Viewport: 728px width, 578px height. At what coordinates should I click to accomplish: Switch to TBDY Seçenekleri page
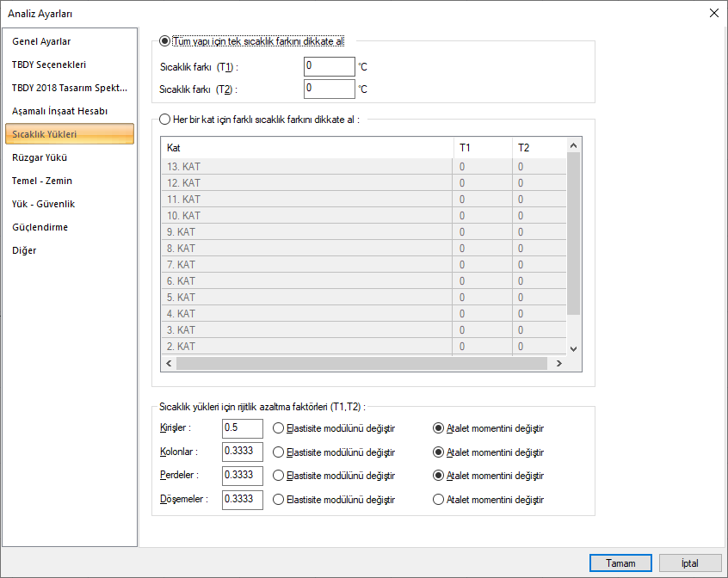[49, 65]
